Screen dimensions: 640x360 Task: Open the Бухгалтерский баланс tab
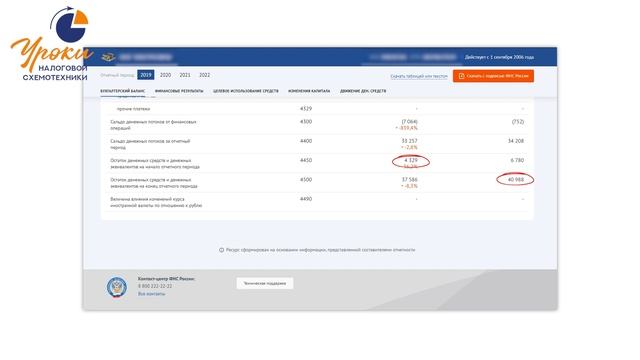(x=122, y=91)
